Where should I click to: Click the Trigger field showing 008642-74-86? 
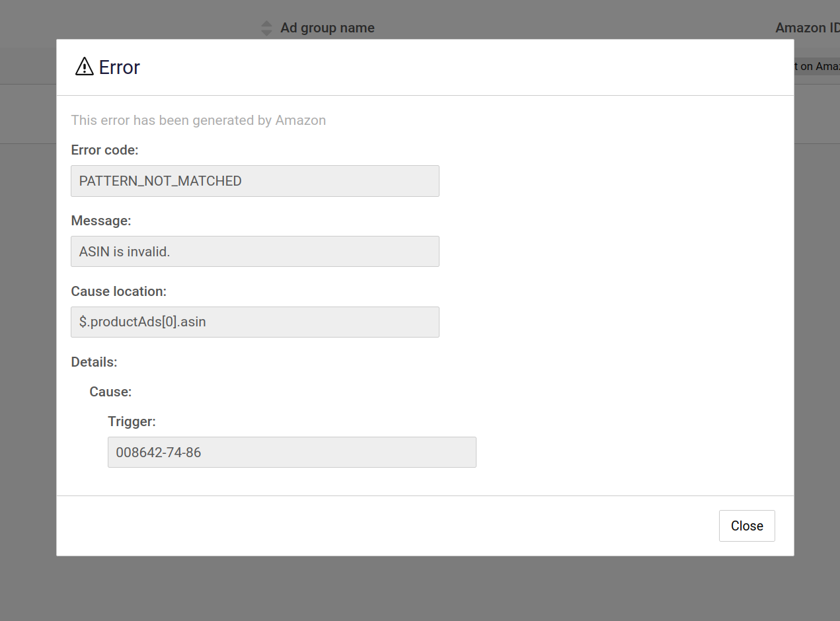[x=292, y=453]
